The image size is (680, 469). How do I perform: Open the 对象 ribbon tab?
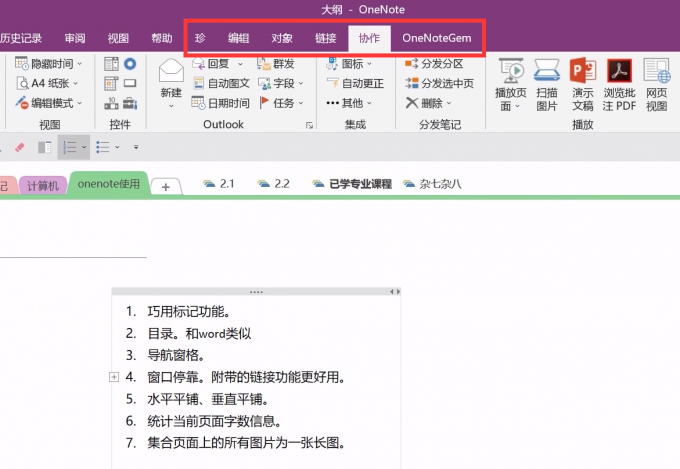tap(282, 38)
